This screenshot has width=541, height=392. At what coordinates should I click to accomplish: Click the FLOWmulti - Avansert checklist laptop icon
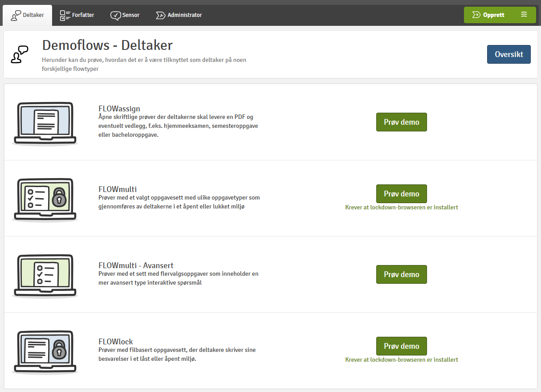pyautogui.click(x=45, y=275)
